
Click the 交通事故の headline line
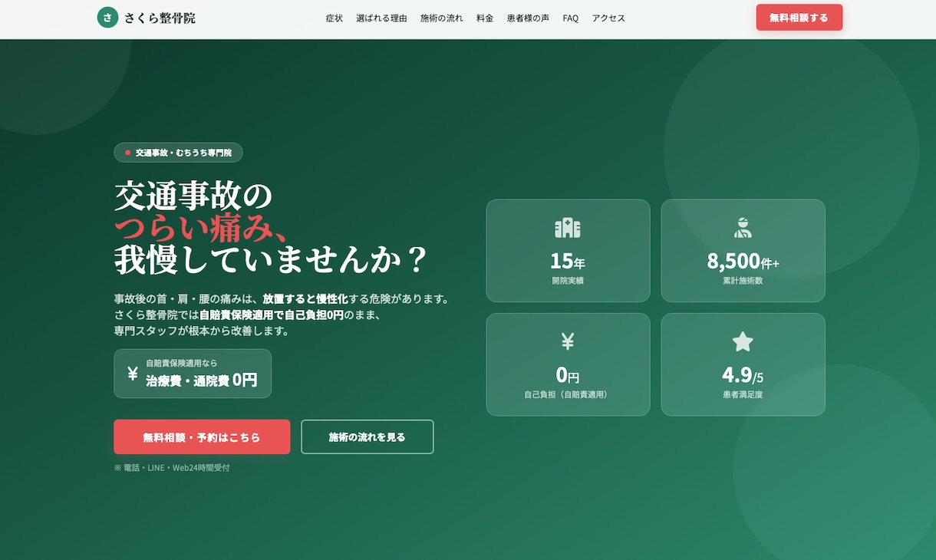click(x=193, y=196)
